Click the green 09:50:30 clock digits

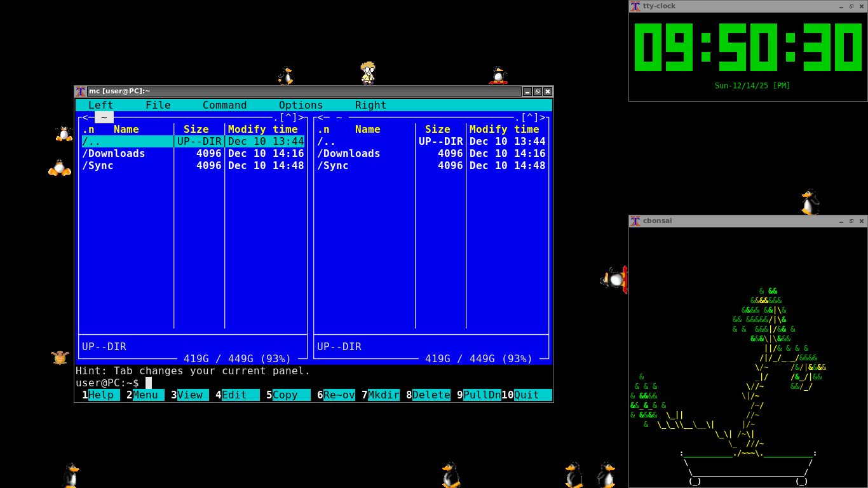(x=748, y=48)
